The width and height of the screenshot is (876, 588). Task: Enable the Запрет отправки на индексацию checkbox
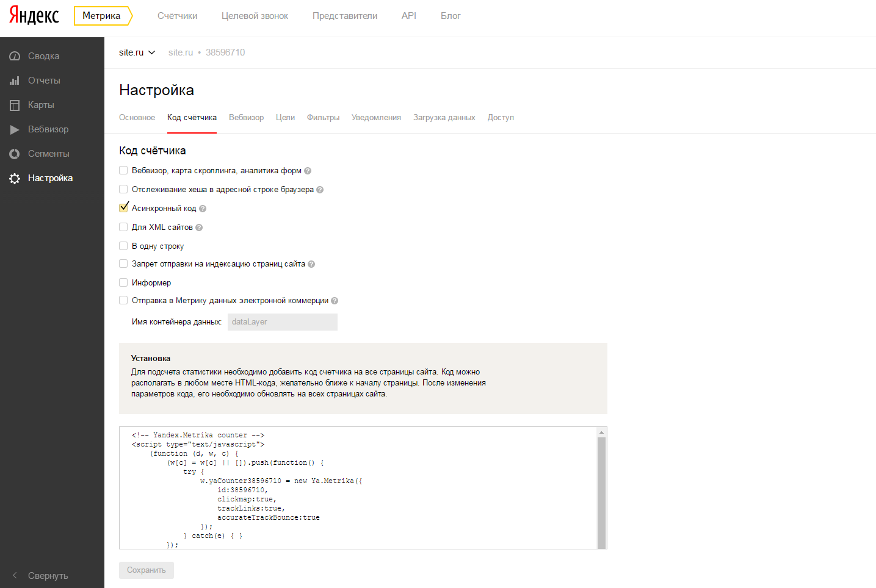[123, 264]
